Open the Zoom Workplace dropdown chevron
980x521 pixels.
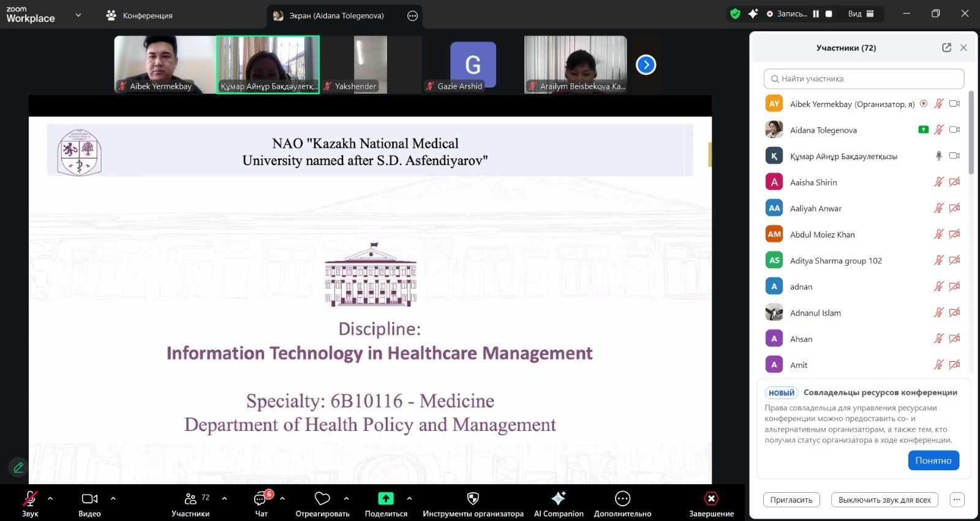tap(78, 15)
